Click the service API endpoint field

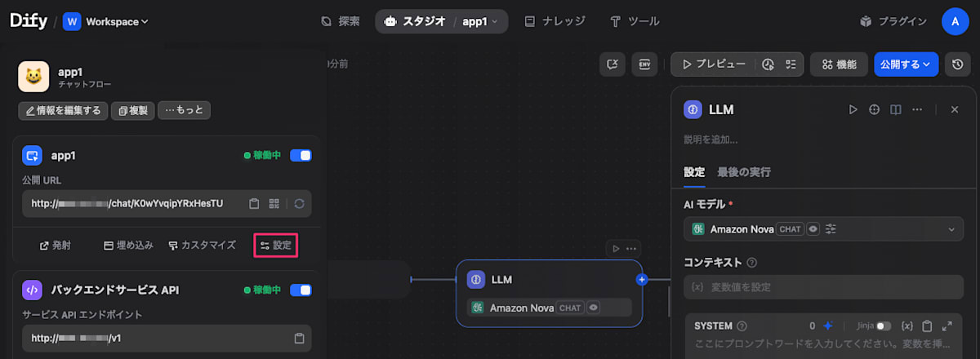click(x=167, y=338)
